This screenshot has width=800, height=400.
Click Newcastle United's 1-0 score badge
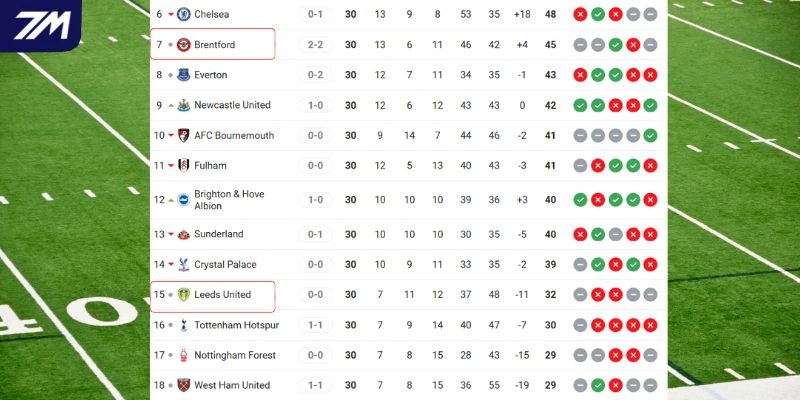coord(315,105)
